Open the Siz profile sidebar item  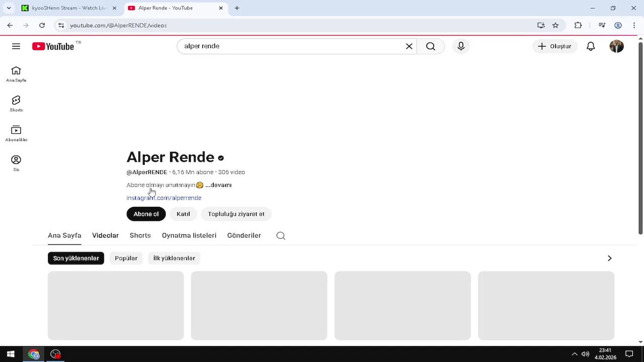coord(16,163)
